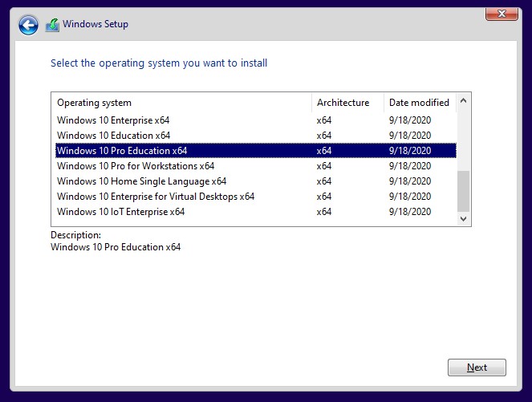This screenshot has width=532, height=402.
Task: Click the Date modified column header
Action: (x=420, y=103)
